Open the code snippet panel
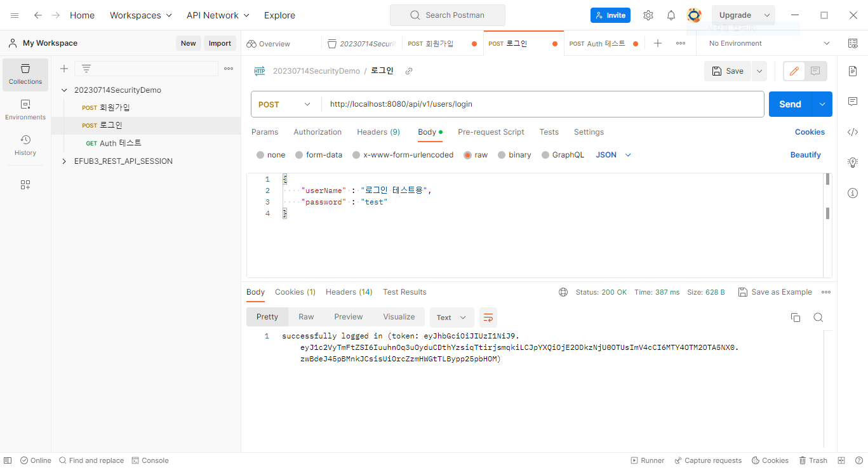Image resolution: width=868 pixels, height=468 pixels. 853,132
